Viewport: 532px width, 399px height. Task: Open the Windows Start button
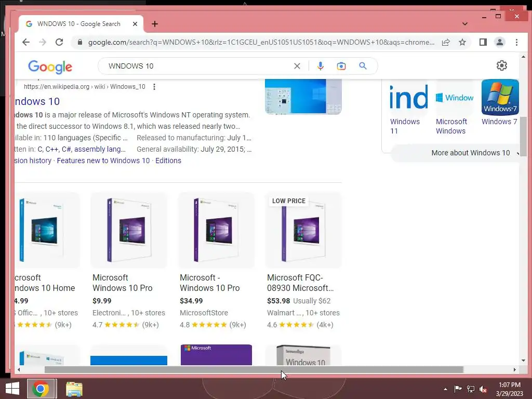[x=12, y=389]
